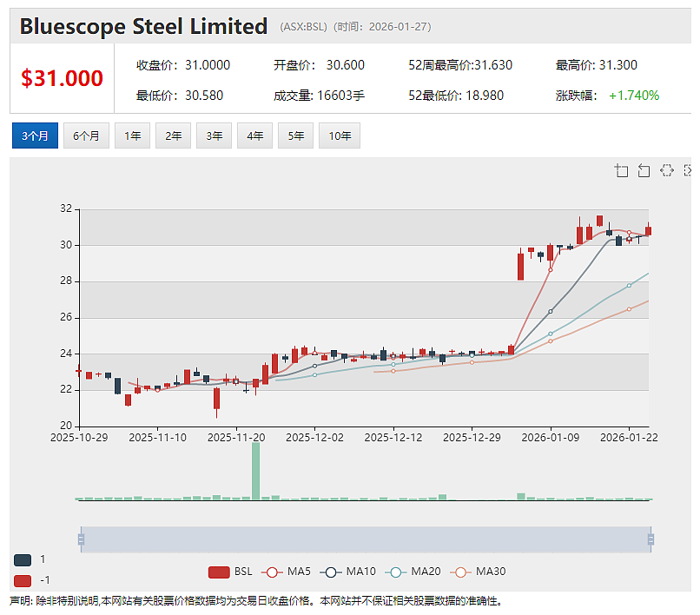Image resolution: width=700 pixels, height=615 pixels.
Task: Grab the right handle of the data zoom slider
Action: click(x=650, y=539)
